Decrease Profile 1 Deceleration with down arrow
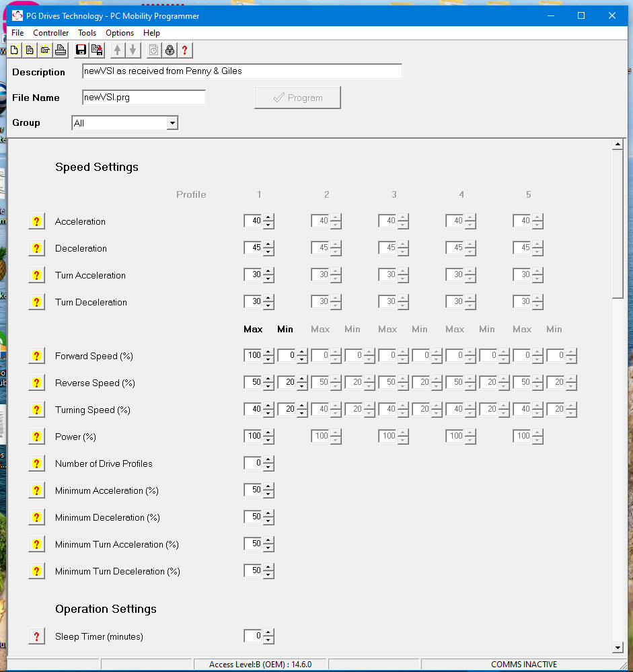The width and height of the screenshot is (633, 672). pyautogui.click(x=268, y=252)
